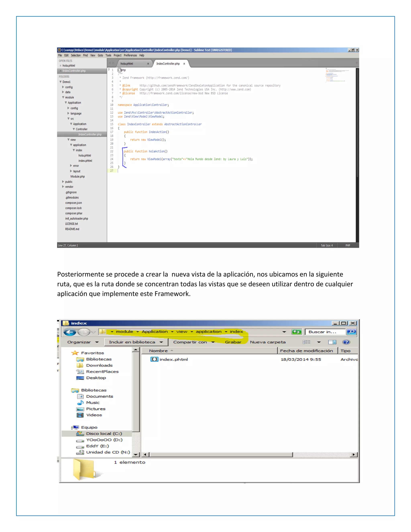This screenshot has height=532, width=411.
Task: Collapse the Demo1 folder in sidebar
Action: pos(61,82)
